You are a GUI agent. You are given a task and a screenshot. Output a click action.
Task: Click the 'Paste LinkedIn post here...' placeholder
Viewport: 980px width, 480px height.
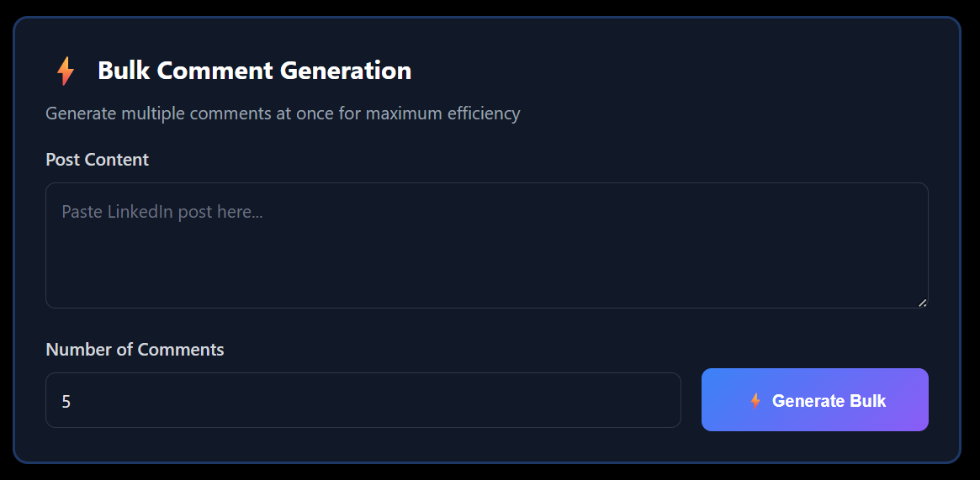pos(162,212)
